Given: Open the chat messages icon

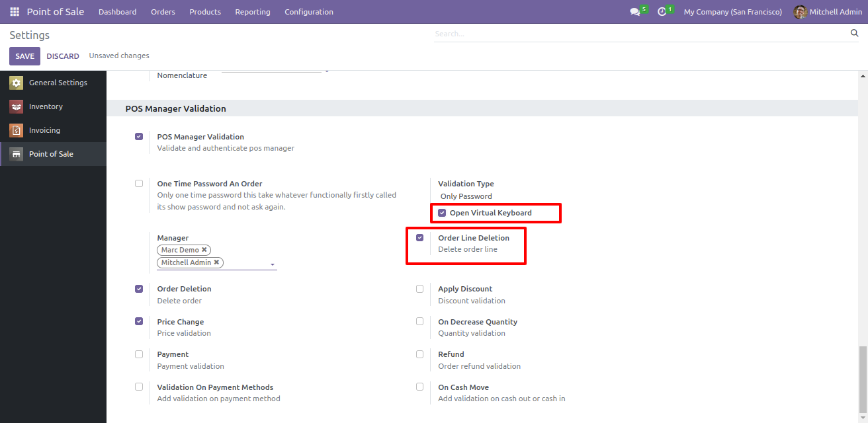Looking at the screenshot, I should click(635, 12).
